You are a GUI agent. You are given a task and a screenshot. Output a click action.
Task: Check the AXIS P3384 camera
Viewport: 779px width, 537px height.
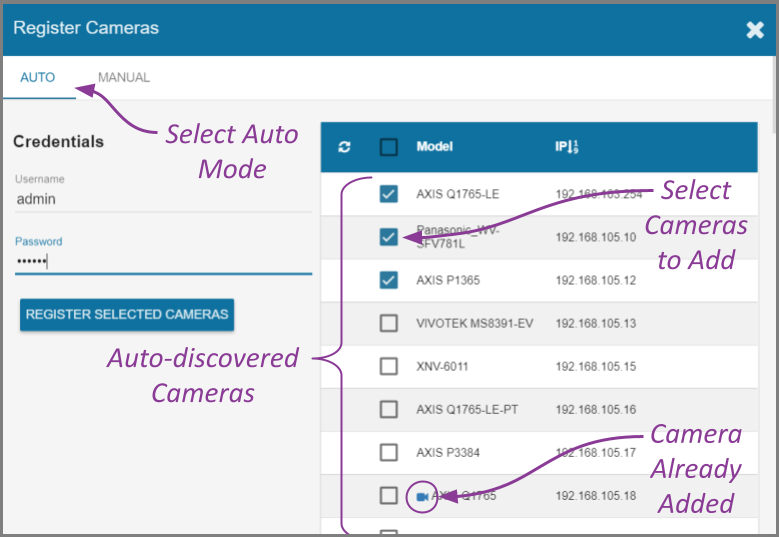tap(389, 452)
